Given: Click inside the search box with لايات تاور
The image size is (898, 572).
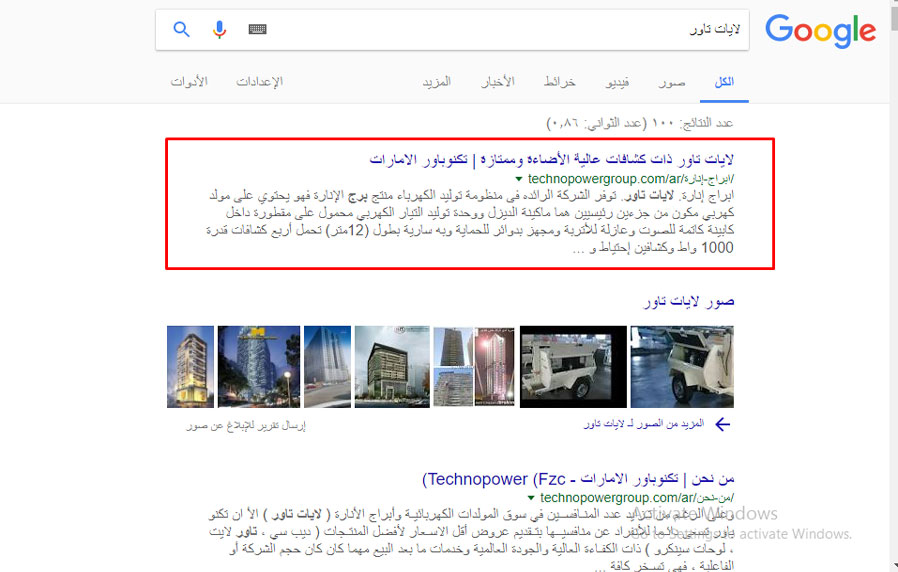Looking at the screenshot, I should (x=452, y=29).
